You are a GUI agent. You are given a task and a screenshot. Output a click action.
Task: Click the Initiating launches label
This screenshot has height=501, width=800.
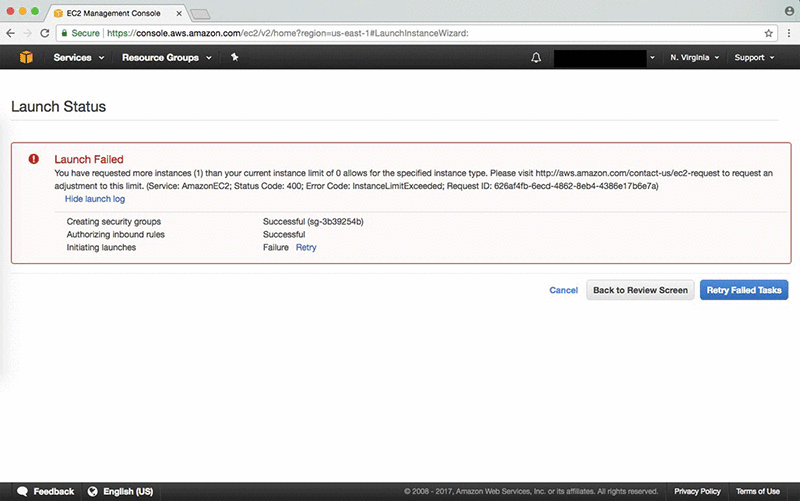pyautogui.click(x=101, y=247)
